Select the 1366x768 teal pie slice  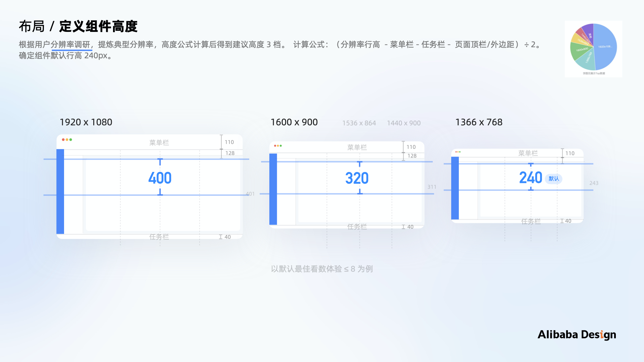(x=588, y=60)
